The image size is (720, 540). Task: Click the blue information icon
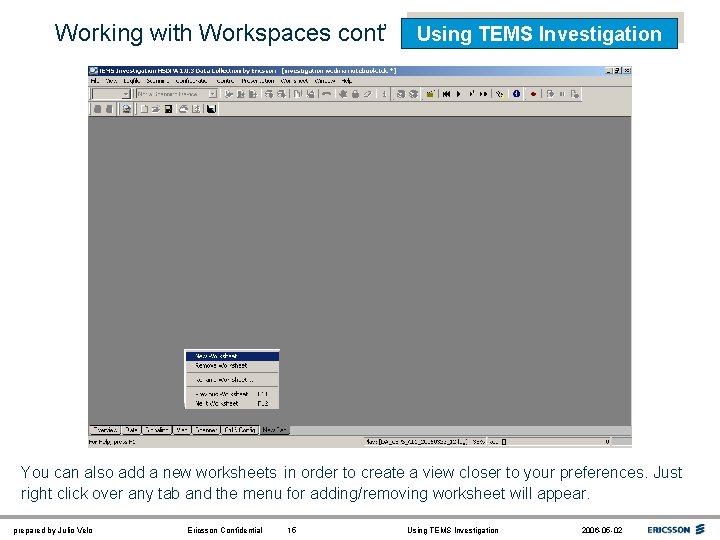(517, 94)
